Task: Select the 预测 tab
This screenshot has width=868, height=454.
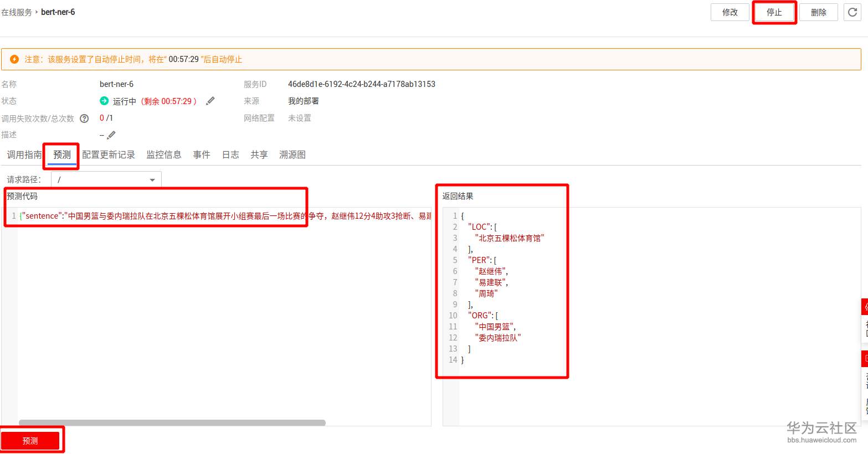Action: pos(62,155)
